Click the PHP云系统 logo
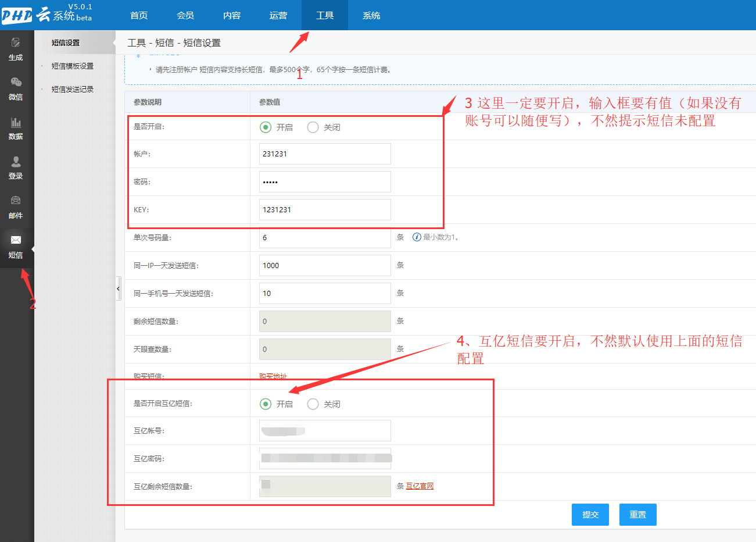Image resolution: width=756 pixels, height=542 pixels. (46, 15)
